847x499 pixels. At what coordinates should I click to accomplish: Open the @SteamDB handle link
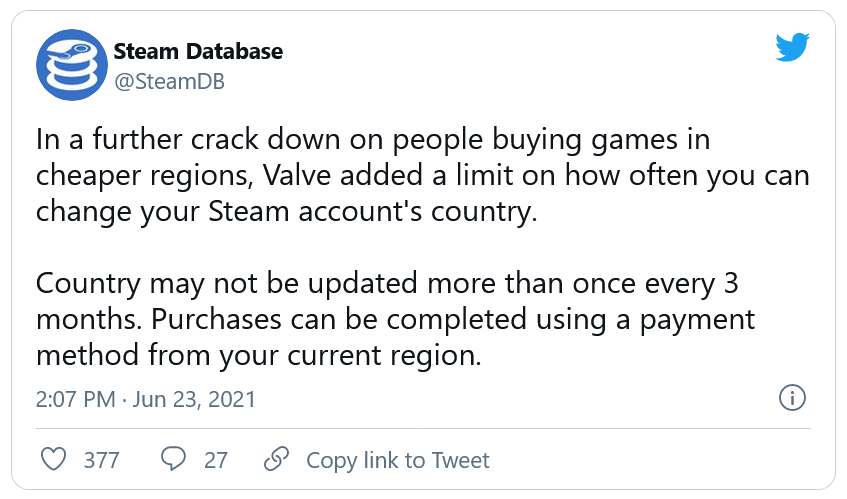pyautogui.click(x=169, y=82)
